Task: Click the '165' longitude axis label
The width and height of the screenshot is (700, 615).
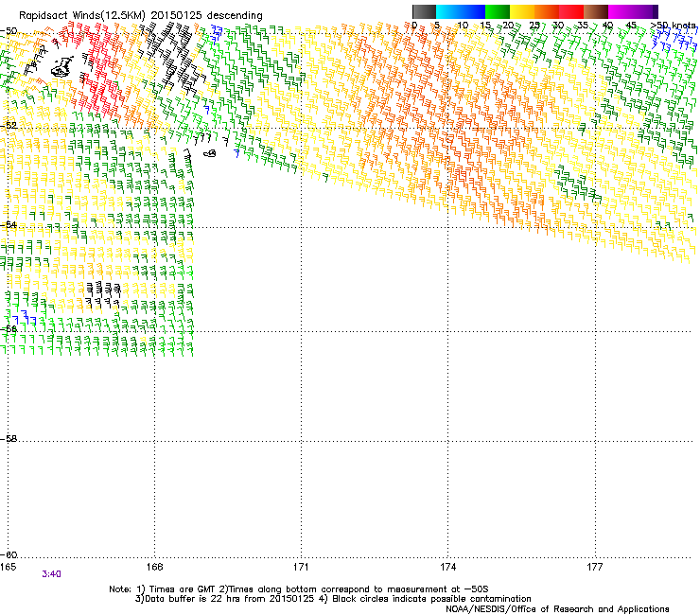Action: tap(8, 567)
